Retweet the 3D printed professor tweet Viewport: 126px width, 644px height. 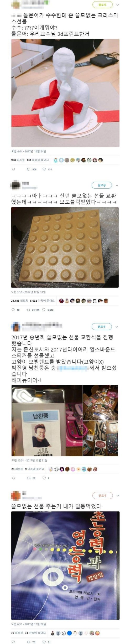coord(32,169)
